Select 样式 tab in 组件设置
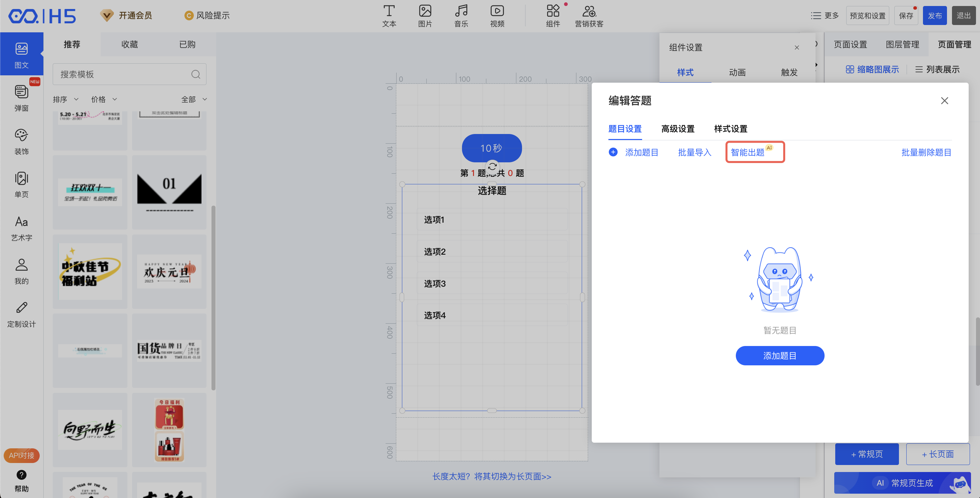980x498 pixels. pyautogui.click(x=685, y=72)
